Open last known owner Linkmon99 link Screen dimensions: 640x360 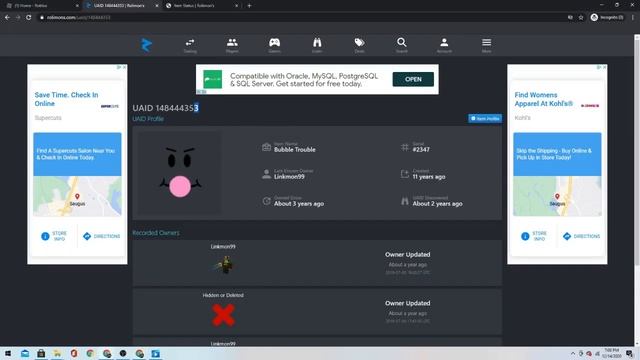(289, 176)
